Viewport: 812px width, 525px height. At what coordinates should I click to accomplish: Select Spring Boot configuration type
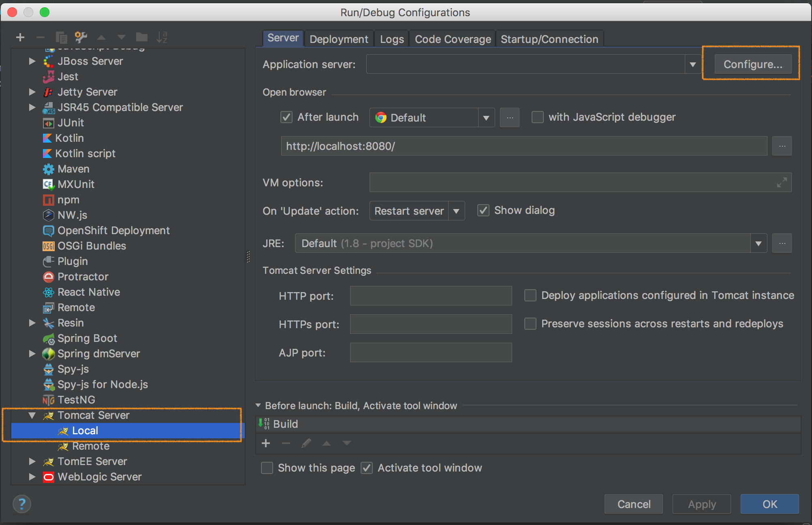87,338
